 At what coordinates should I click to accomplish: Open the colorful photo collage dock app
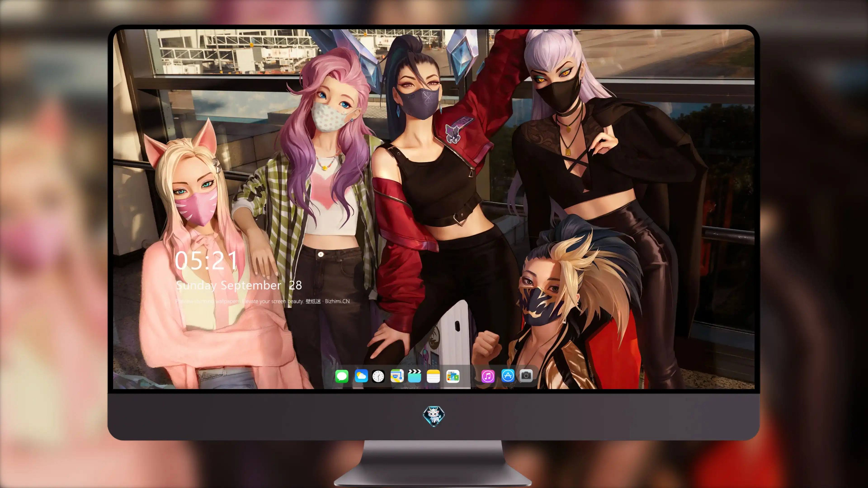[x=453, y=376]
